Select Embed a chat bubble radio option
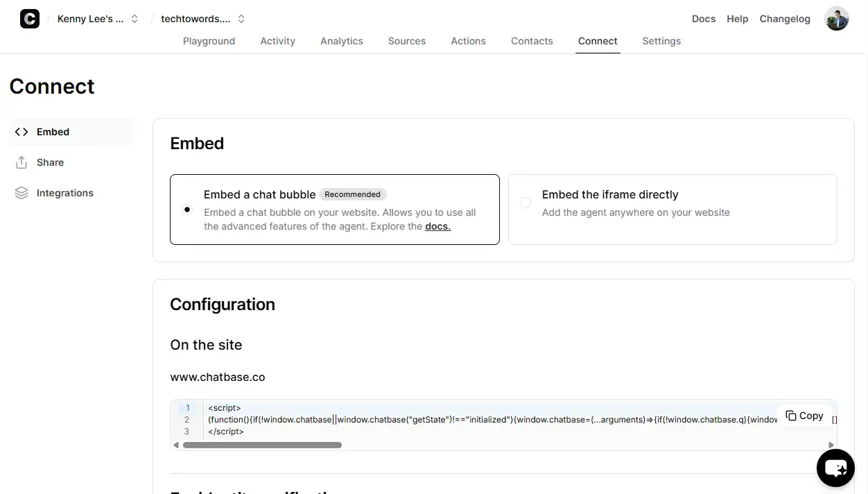Viewport: 868px width, 494px height. (187, 210)
